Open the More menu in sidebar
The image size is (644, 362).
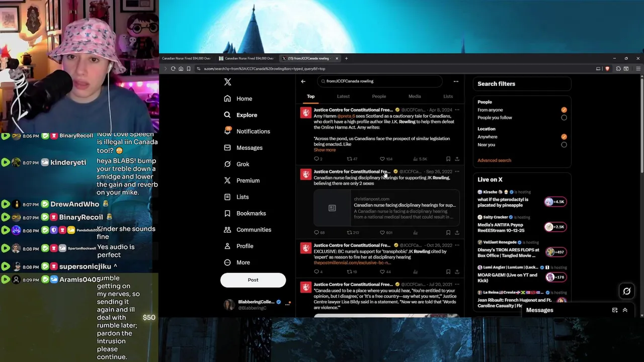237,262
